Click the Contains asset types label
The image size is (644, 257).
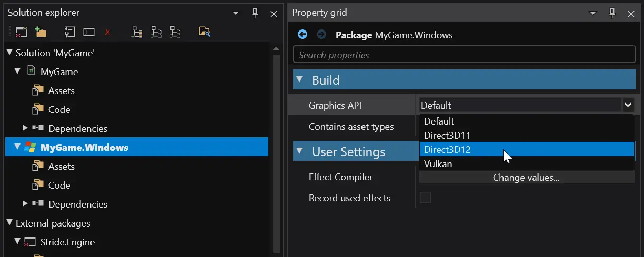[x=351, y=126]
